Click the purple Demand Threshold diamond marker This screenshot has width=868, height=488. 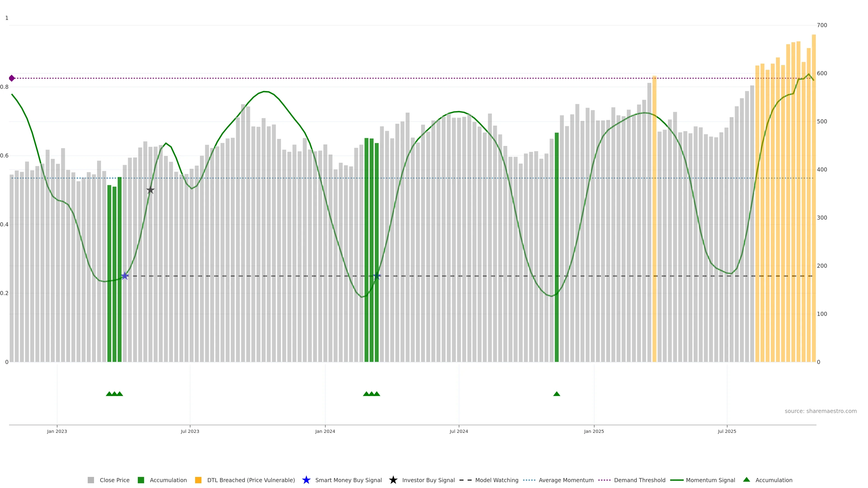12,78
